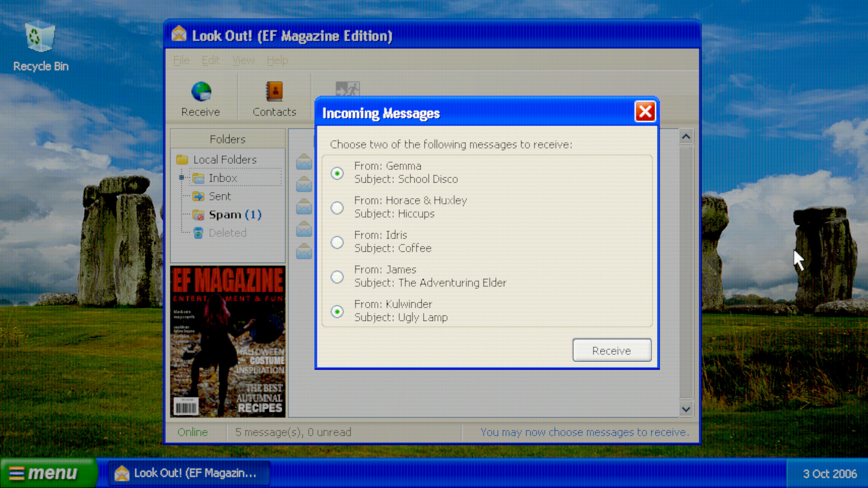Select the Horace & Huxley Hiccups message
The height and width of the screenshot is (488, 868).
337,208
